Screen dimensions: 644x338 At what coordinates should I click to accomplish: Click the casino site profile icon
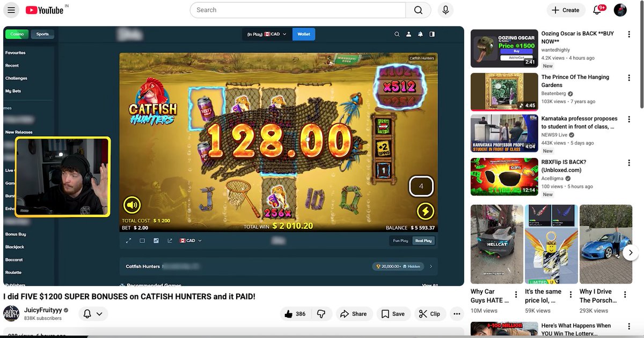pyautogui.click(x=408, y=34)
